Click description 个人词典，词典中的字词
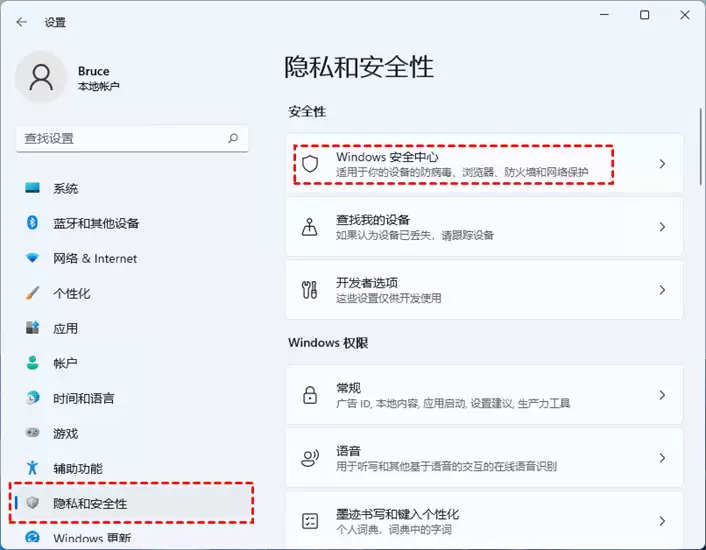Screen dimensions: 706x550 tap(394, 529)
